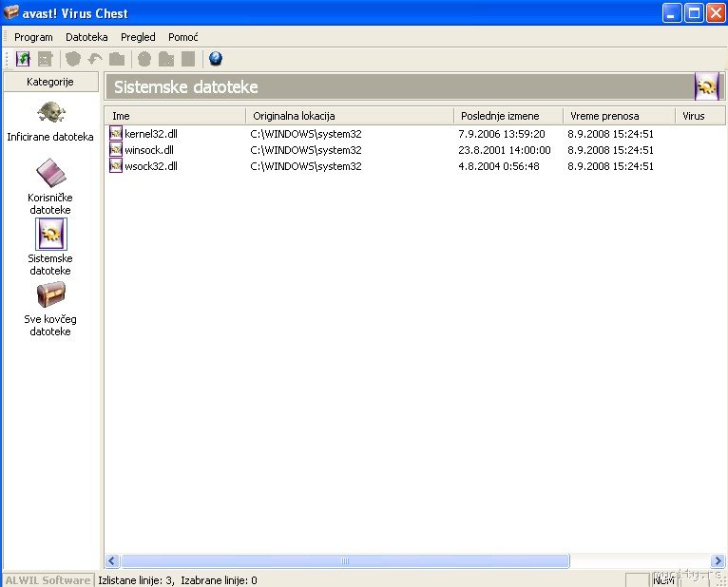This screenshot has height=587, width=728.
Task: Select the kernel32.dll file name
Action: pyautogui.click(x=151, y=134)
